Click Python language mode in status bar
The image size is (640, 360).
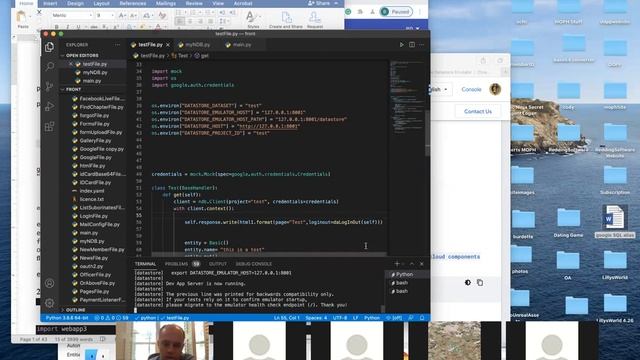[x=371, y=318]
